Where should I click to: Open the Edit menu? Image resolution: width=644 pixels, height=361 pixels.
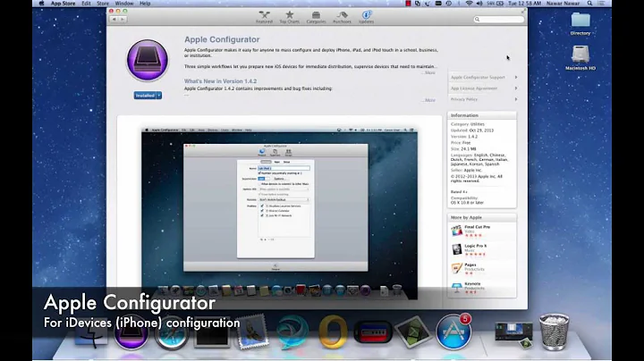click(86, 4)
